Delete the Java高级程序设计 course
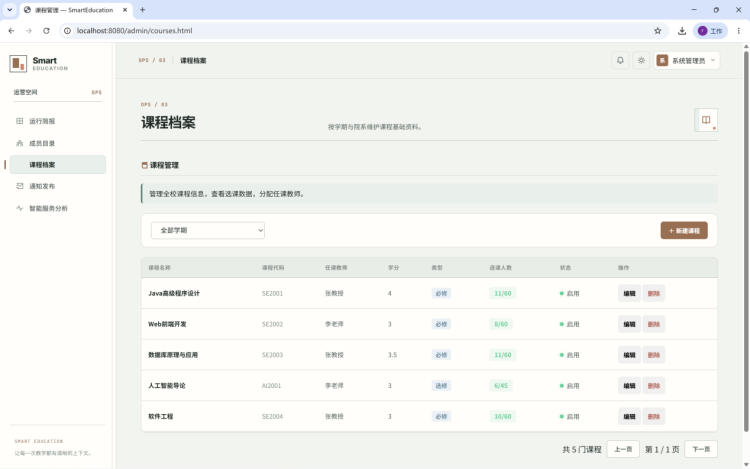750x469 pixels. [653, 294]
